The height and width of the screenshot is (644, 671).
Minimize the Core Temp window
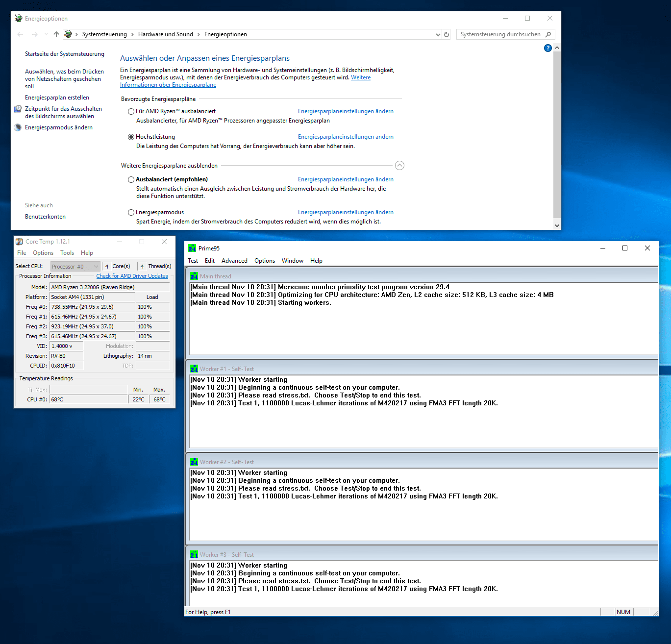120,242
